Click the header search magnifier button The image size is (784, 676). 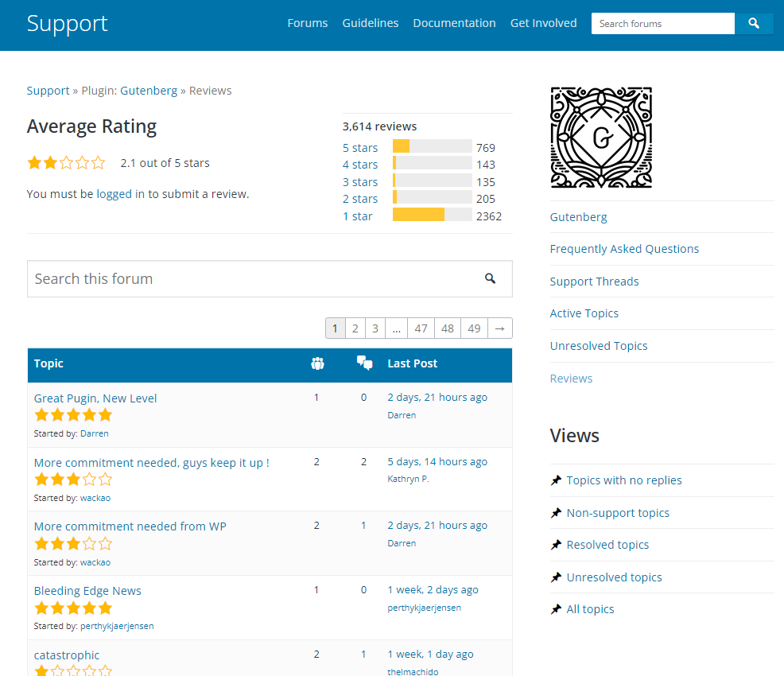coord(754,24)
